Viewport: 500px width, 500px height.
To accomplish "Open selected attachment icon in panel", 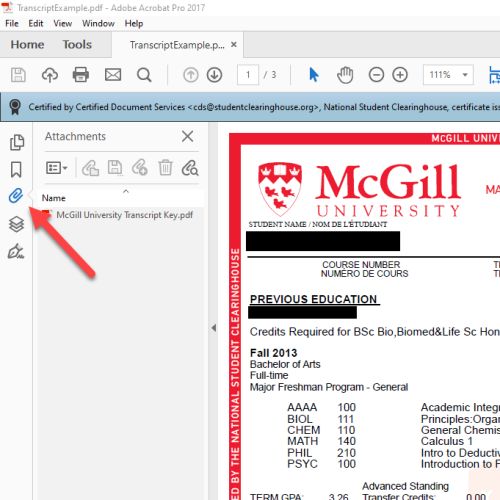I will coord(90,168).
